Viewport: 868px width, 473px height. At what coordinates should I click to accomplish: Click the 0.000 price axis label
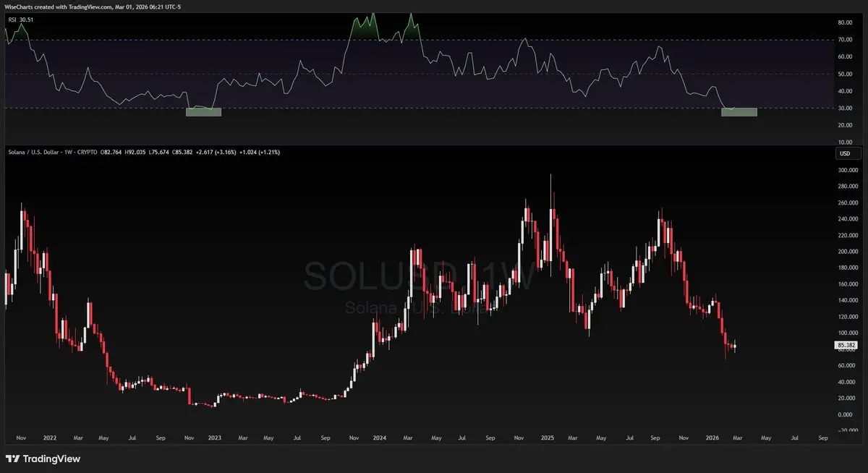click(x=844, y=414)
